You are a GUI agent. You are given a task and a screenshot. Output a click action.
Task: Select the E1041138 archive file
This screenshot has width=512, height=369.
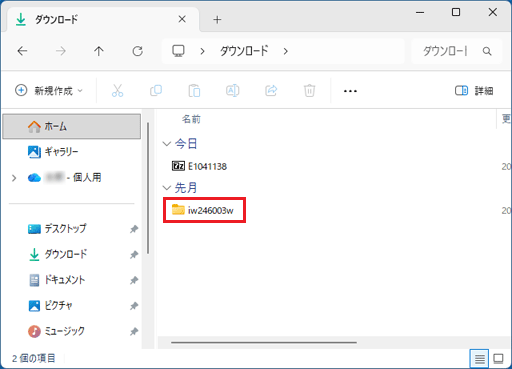coord(199,166)
